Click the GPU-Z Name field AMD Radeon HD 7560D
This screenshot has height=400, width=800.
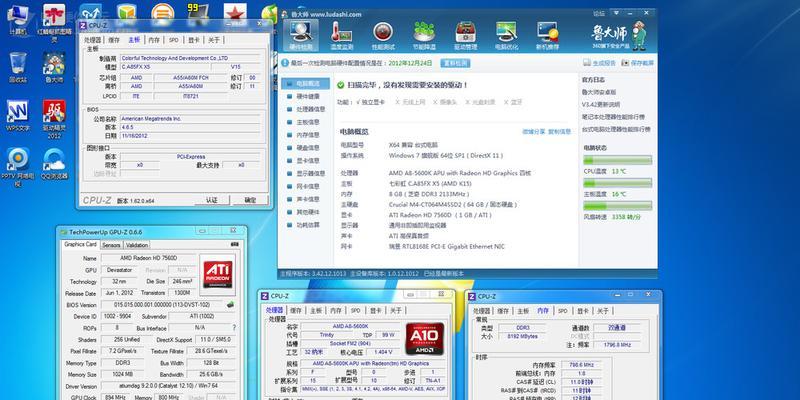pos(148,258)
